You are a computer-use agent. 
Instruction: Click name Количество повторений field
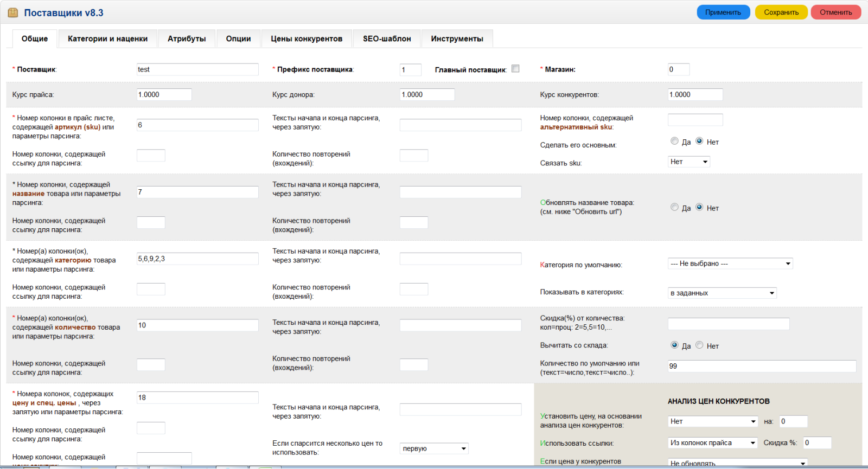[x=414, y=222]
